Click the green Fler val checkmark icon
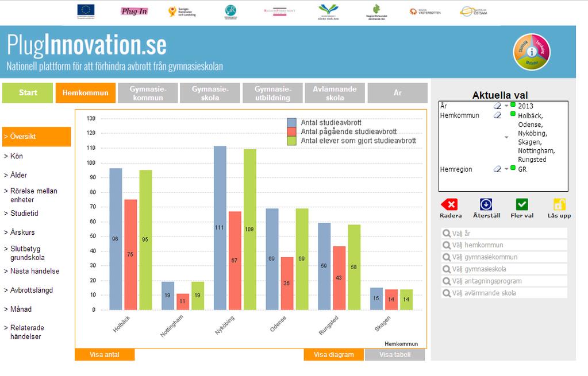 tap(522, 204)
